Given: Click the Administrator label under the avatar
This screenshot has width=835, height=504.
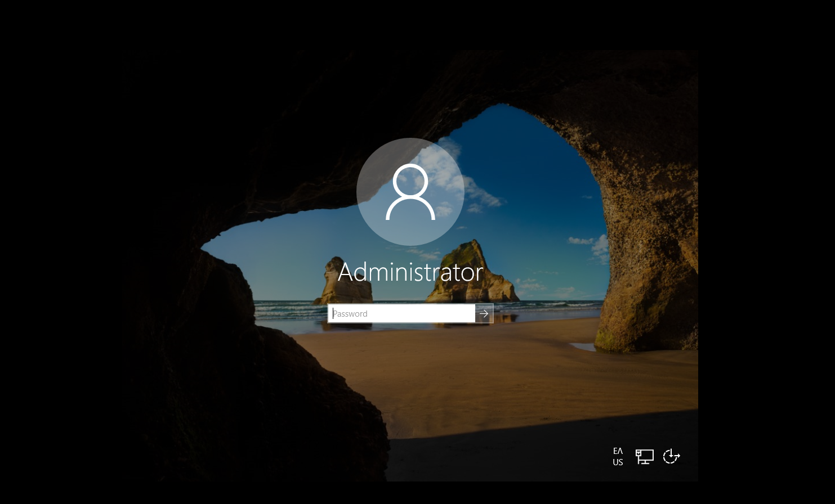Looking at the screenshot, I should [x=410, y=272].
